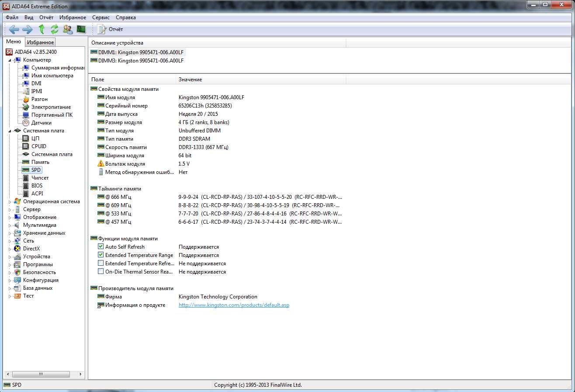Expand the Сеть tree node
Viewport: 575px width, 392px height.
click(x=10, y=241)
